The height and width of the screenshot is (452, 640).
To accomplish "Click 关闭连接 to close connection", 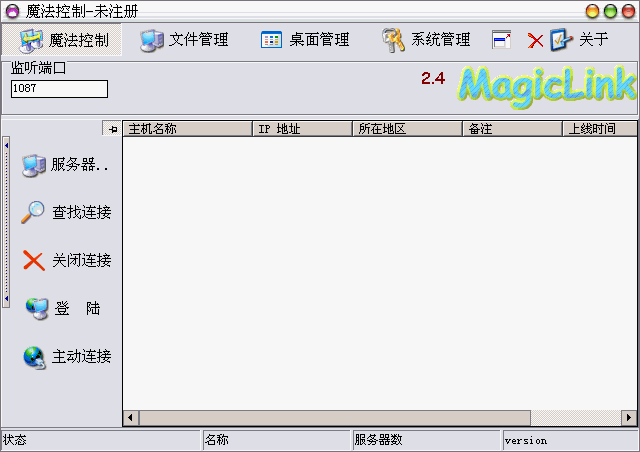I will 66,260.
